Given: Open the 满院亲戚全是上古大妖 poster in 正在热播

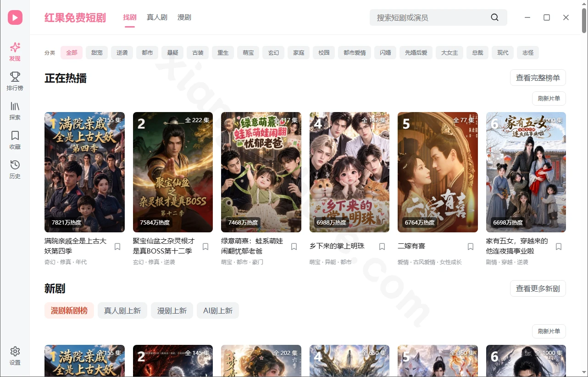Looking at the screenshot, I should click(84, 172).
